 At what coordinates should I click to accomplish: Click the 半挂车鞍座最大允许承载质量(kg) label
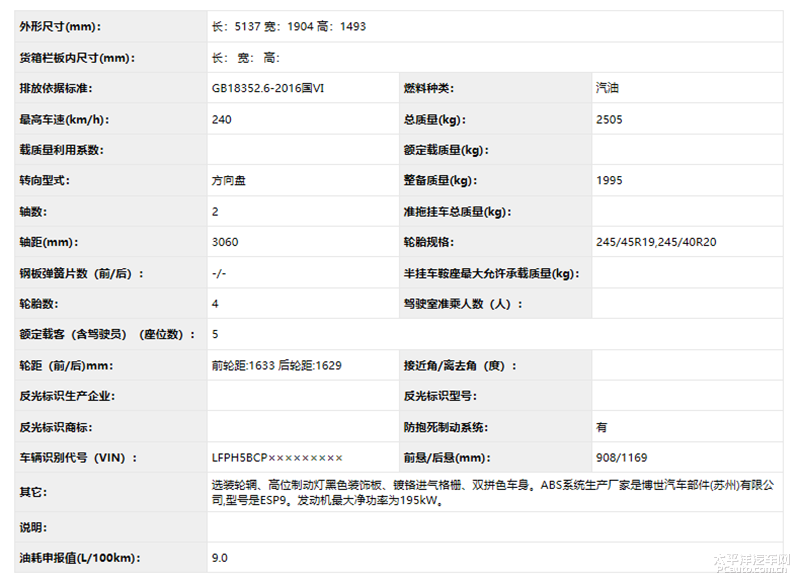(491, 273)
